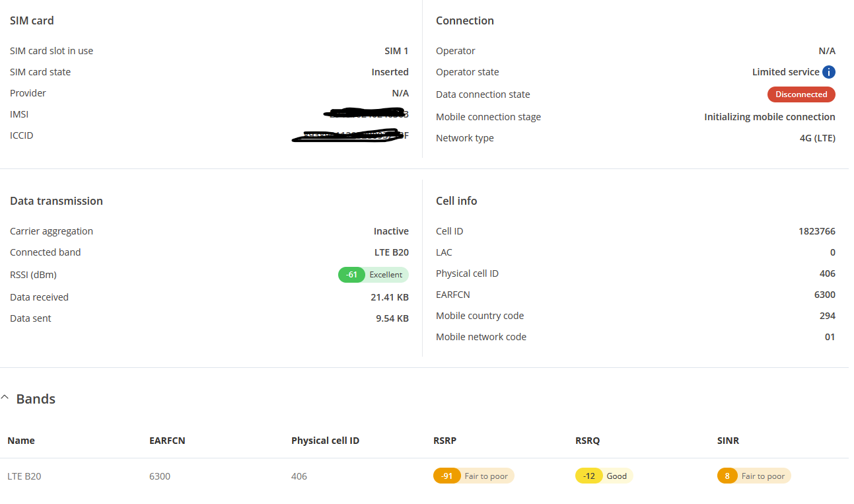Select the LTE B20 row in Bands table

click(24, 476)
